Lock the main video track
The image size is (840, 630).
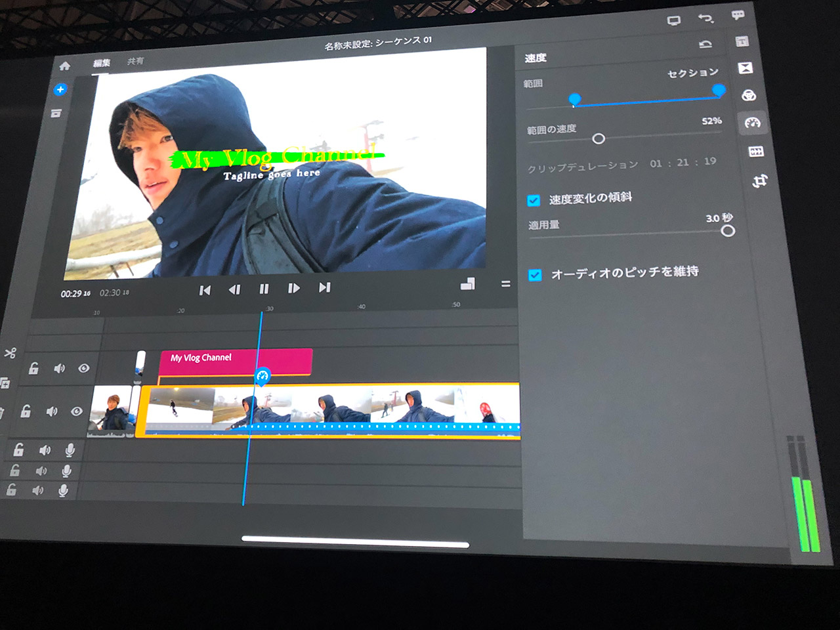point(26,411)
